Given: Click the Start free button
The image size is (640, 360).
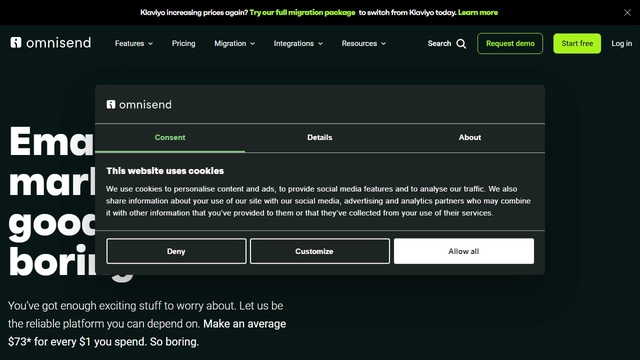Looking at the screenshot, I should click(577, 43).
